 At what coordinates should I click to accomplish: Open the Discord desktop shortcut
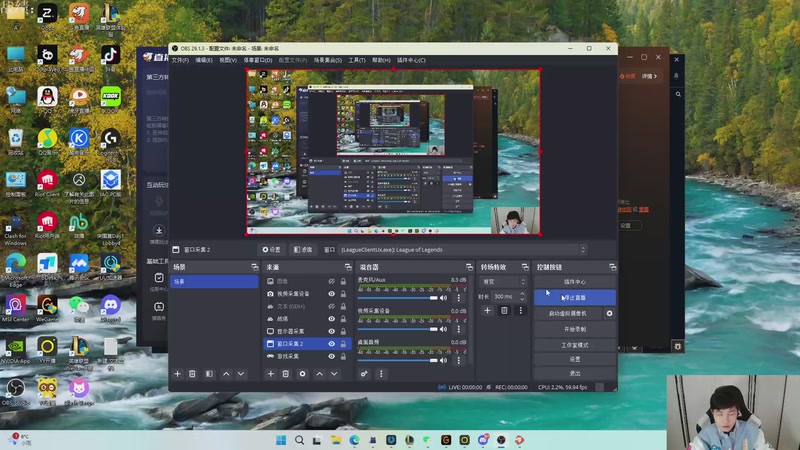110,309
